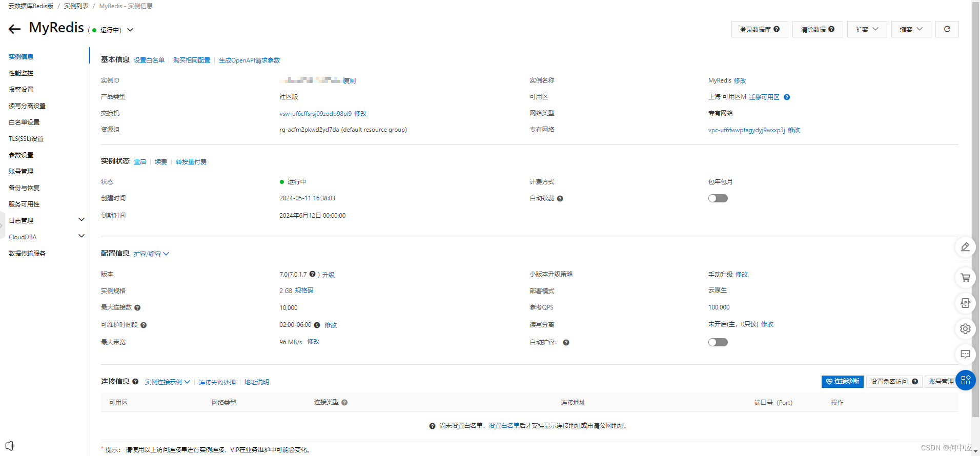Click the 迁移可用区 link

pyautogui.click(x=764, y=97)
